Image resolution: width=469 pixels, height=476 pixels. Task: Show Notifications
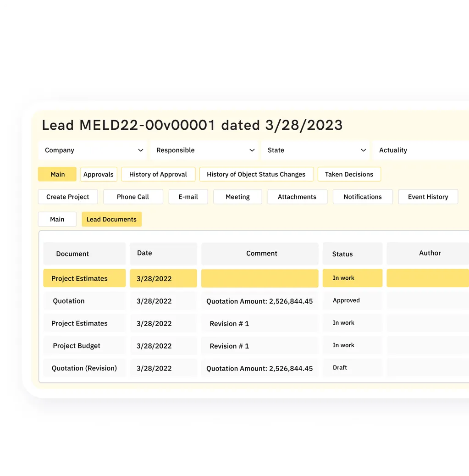(x=363, y=197)
